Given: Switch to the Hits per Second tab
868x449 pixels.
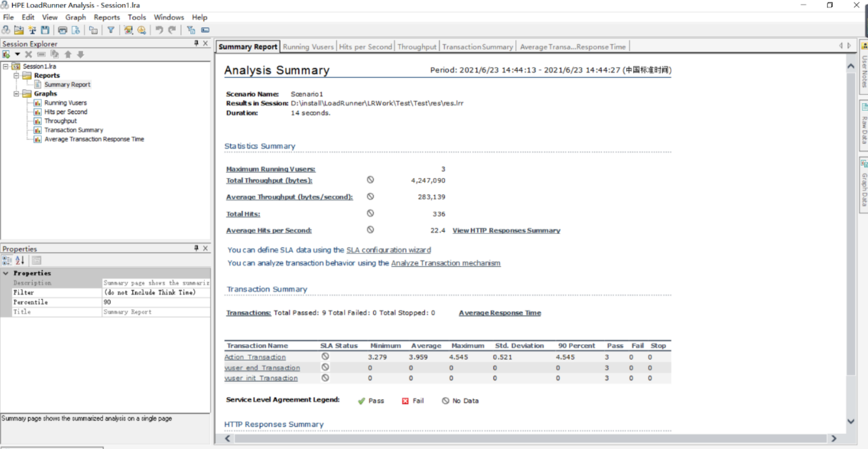Looking at the screenshot, I should coord(365,47).
